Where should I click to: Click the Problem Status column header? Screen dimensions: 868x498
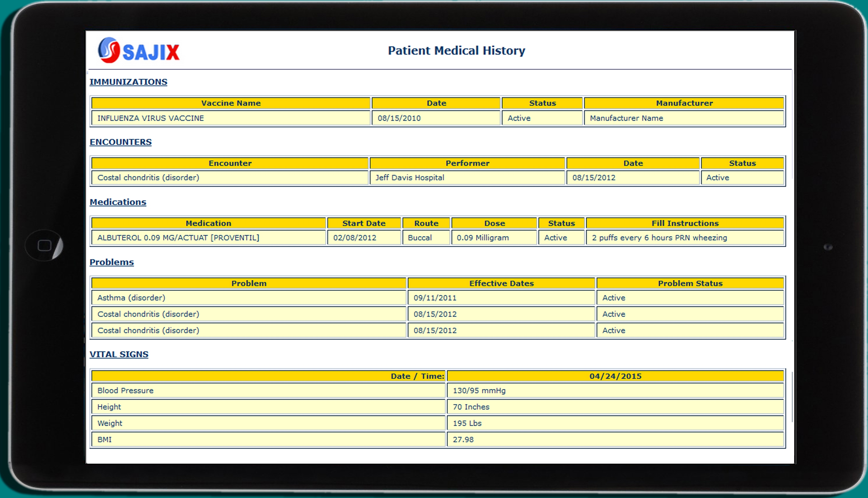[690, 283]
